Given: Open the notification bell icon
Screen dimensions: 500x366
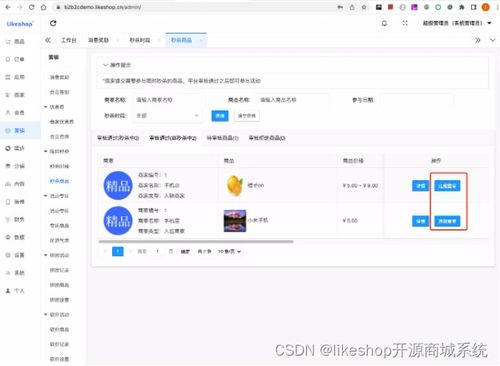Looking at the screenshot, I should coord(384,23).
